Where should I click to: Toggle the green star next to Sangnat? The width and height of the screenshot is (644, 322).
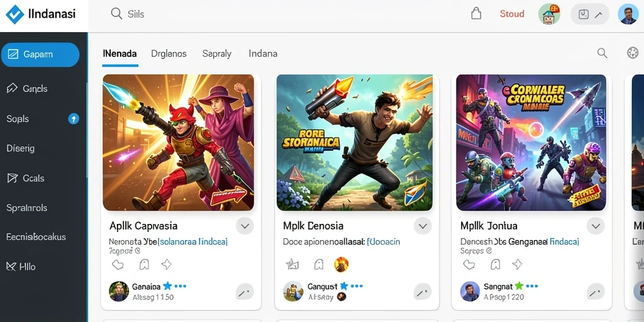click(x=519, y=286)
